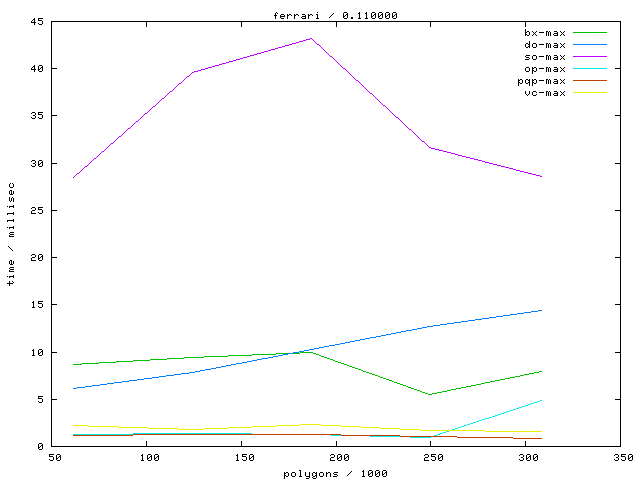The height and width of the screenshot is (480, 640).
Task: Click the cyan op-max legend line sample
Action: [x=590, y=69]
